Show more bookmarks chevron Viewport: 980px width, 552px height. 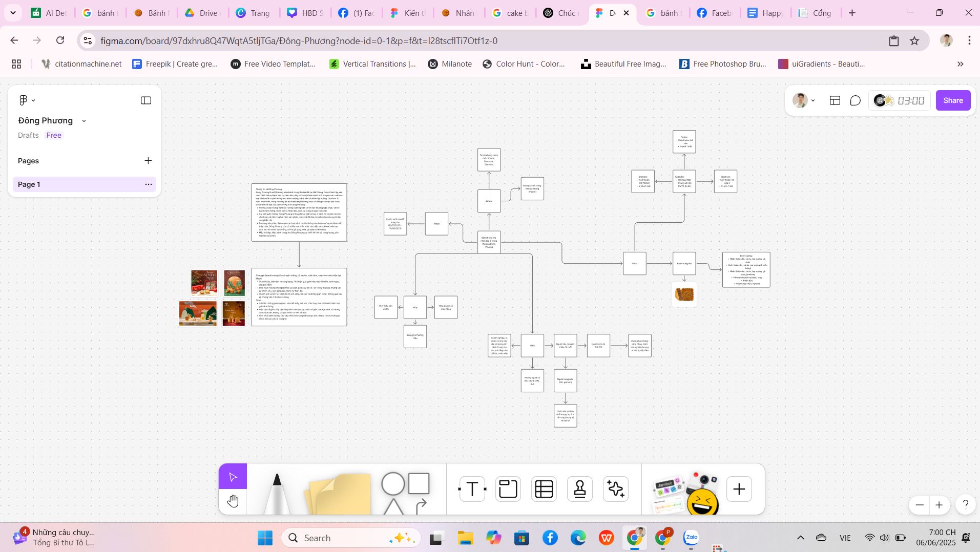(x=961, y=64)
